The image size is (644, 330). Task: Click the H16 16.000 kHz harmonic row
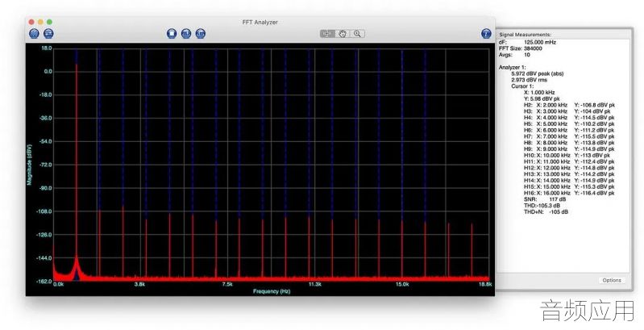click(569, 193)
